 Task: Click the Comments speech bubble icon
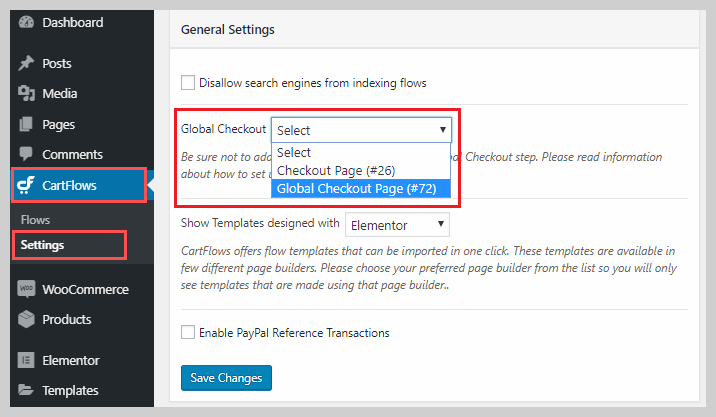(26, 154)
